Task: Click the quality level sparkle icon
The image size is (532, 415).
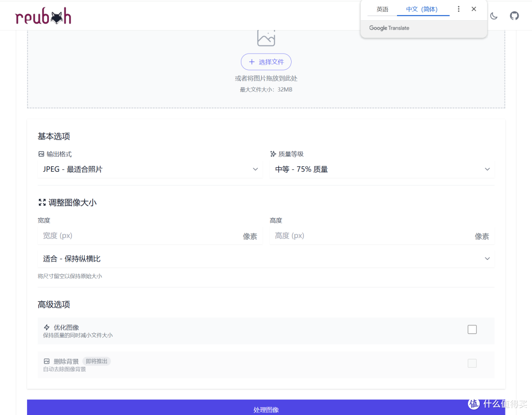Action: [x=273, y=154]
